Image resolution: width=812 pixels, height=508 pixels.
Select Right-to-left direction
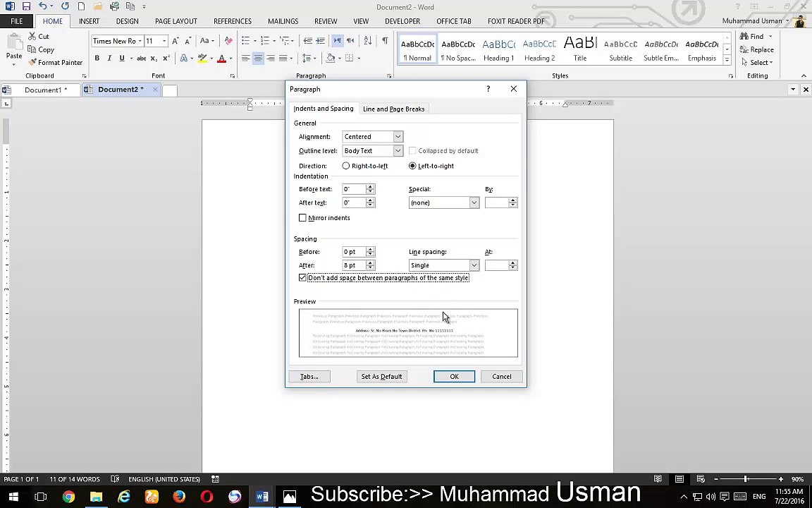[346, 166]
